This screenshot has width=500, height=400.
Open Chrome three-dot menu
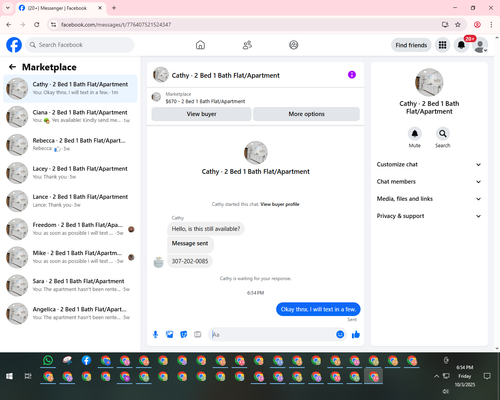click(491, 25)
